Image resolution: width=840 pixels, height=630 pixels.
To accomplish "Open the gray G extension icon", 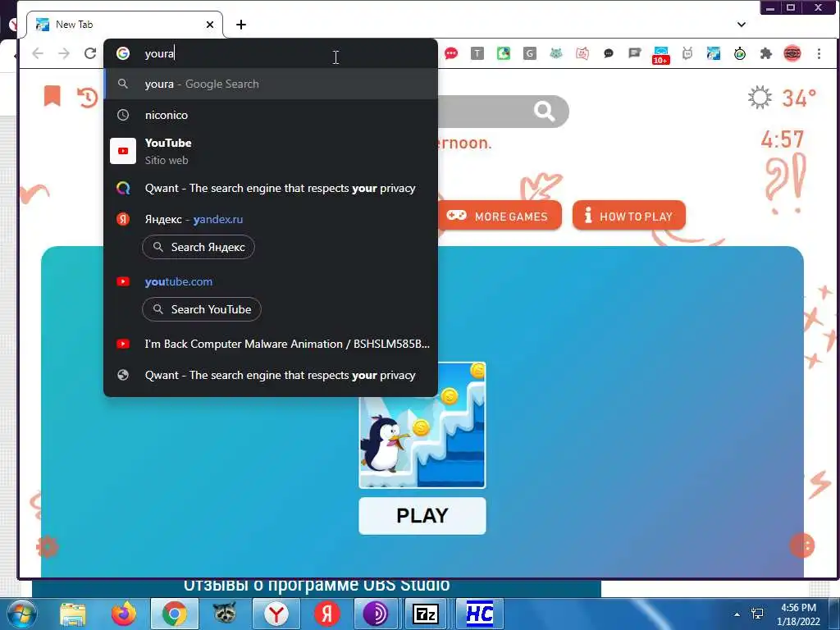I will click(529, 53).
